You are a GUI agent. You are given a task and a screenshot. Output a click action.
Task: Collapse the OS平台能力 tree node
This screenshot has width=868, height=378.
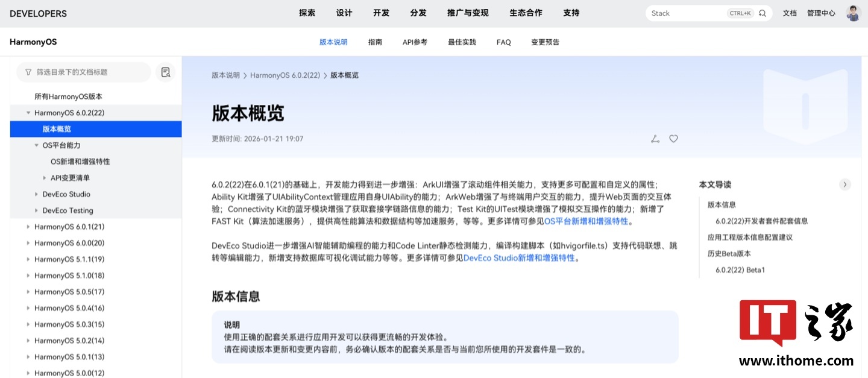point(36,145)
